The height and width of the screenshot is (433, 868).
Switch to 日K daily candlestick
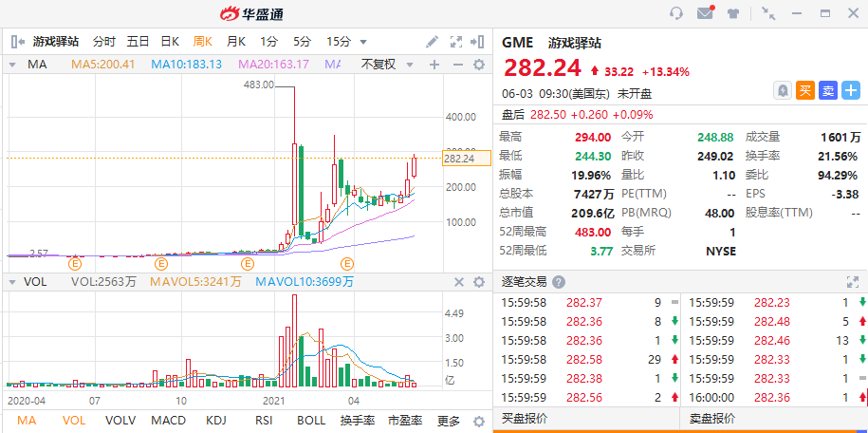point(170,42)
